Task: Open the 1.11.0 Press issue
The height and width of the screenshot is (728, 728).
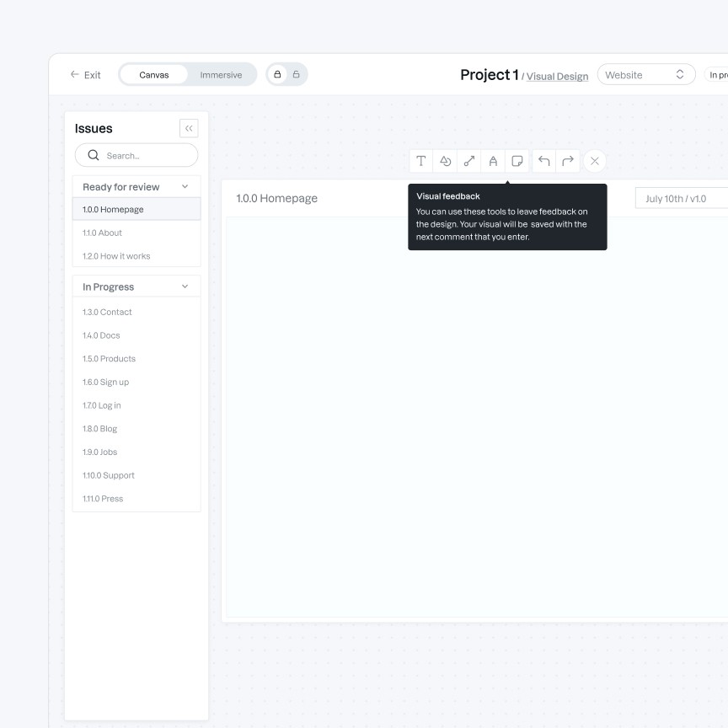Action: point(136,498)
